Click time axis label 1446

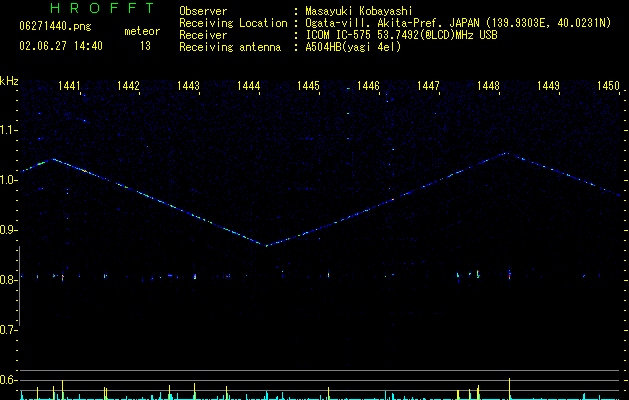[368, 86]
